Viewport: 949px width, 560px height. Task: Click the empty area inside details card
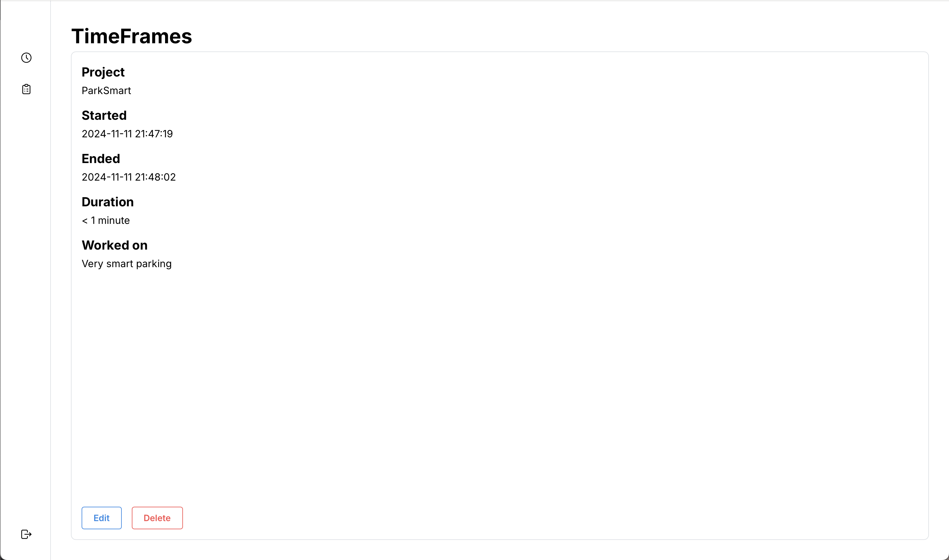point(500,378)
